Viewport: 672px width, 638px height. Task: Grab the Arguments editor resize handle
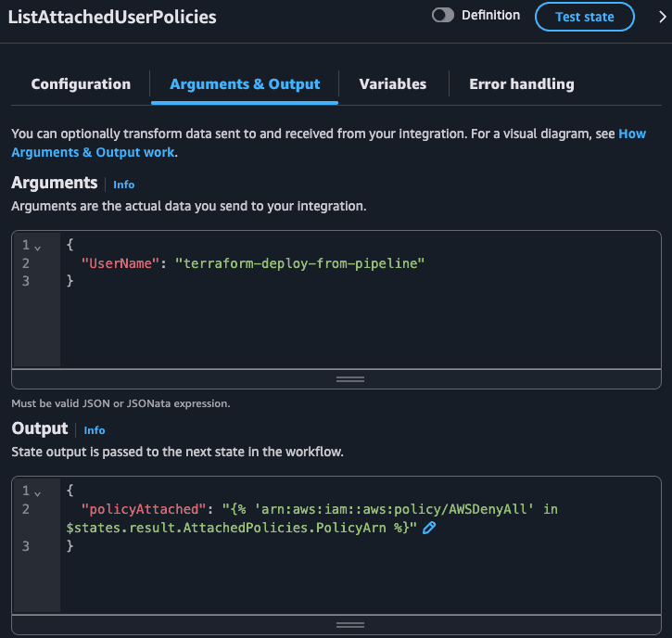click(350, 379)
